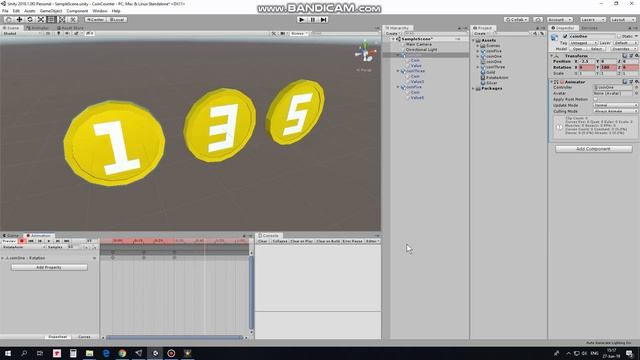The height and width of the screenshot is (360, 640).
Task: Open the Asset Store tab
Action: (70, 28)
